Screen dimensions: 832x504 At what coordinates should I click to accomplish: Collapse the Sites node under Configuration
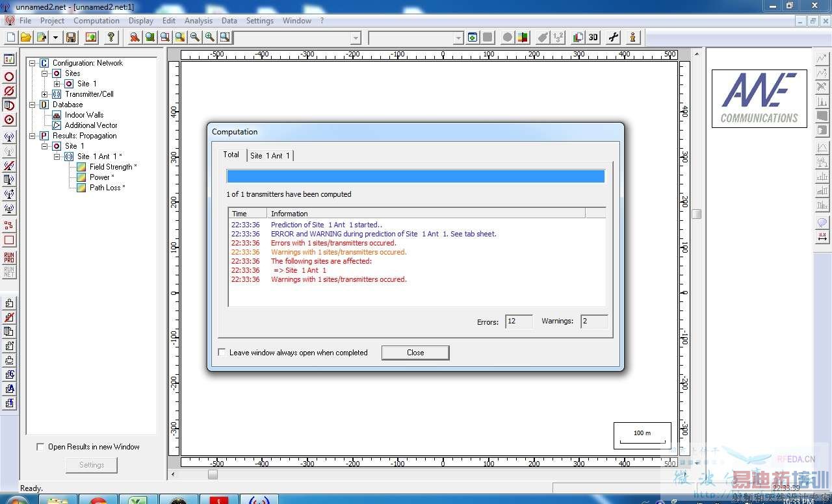45,73
